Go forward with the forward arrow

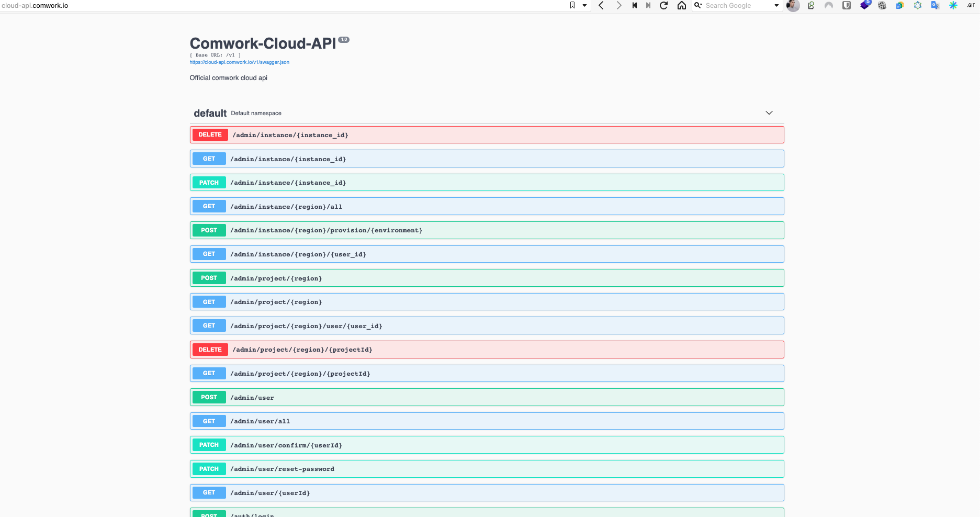point(619,5)
